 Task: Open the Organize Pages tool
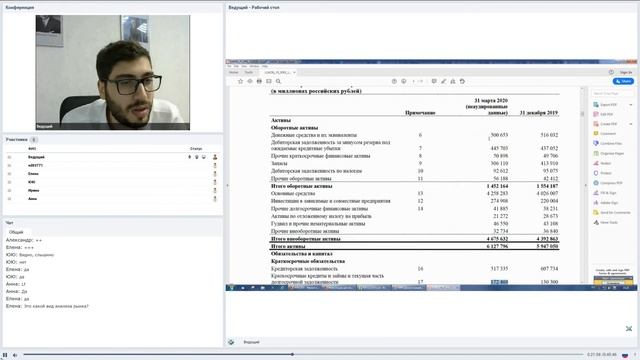tap(609, 153)
